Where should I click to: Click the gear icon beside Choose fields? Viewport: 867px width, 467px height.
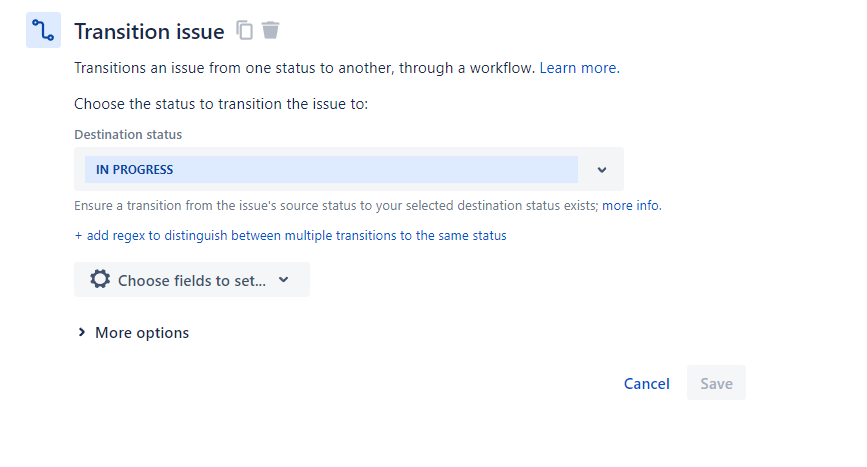100,279
